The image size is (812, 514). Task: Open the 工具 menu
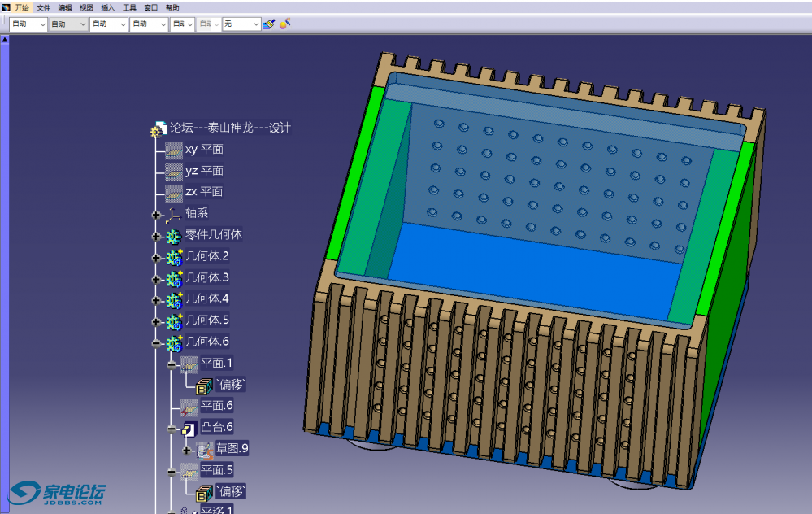pyautogui.click(x=129, y=7)
